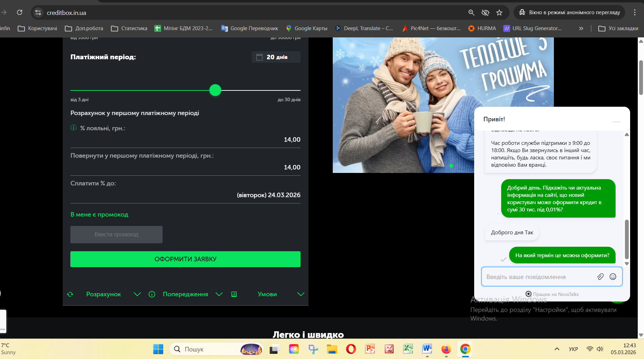Open the Мітінг БДМ bookmark
The image size is (644, 359).
(x=183, y=28)
